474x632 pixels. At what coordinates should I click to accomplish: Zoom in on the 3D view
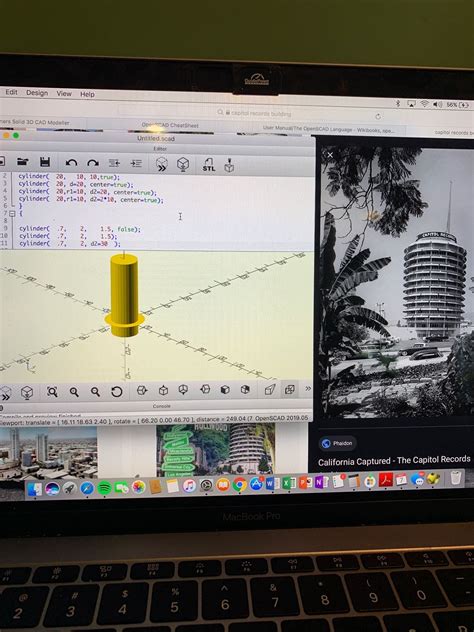[74, 392]
